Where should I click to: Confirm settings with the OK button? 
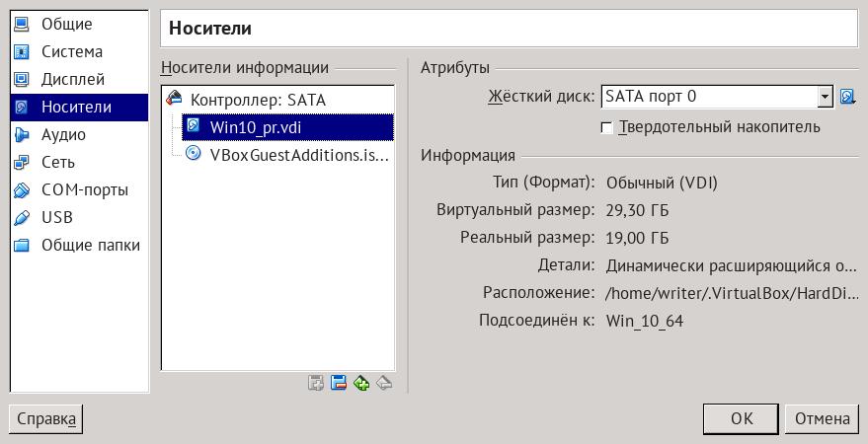click(741, 418)
